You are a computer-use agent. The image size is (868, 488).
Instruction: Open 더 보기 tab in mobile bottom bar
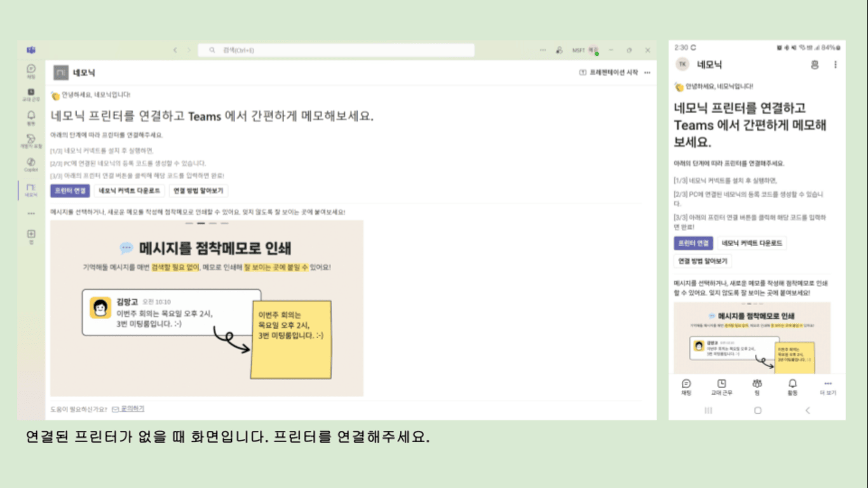[x=828, y=388]
